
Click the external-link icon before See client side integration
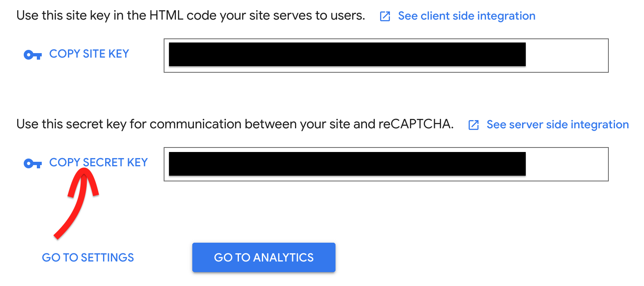tap(385, 16)
